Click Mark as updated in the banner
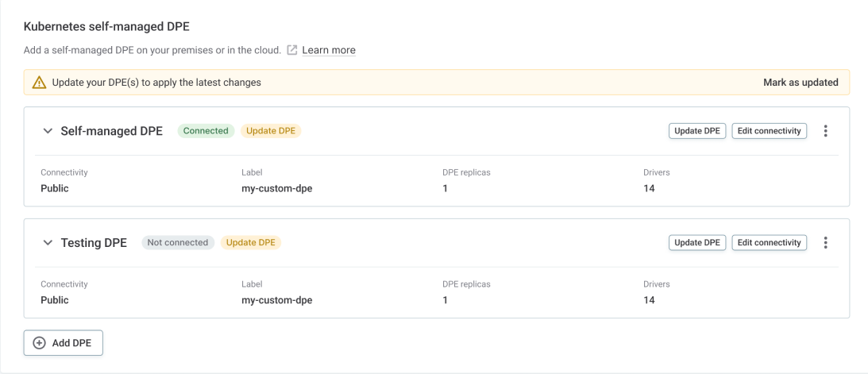This screenshot has height=374, width=868. coord(800,83)
